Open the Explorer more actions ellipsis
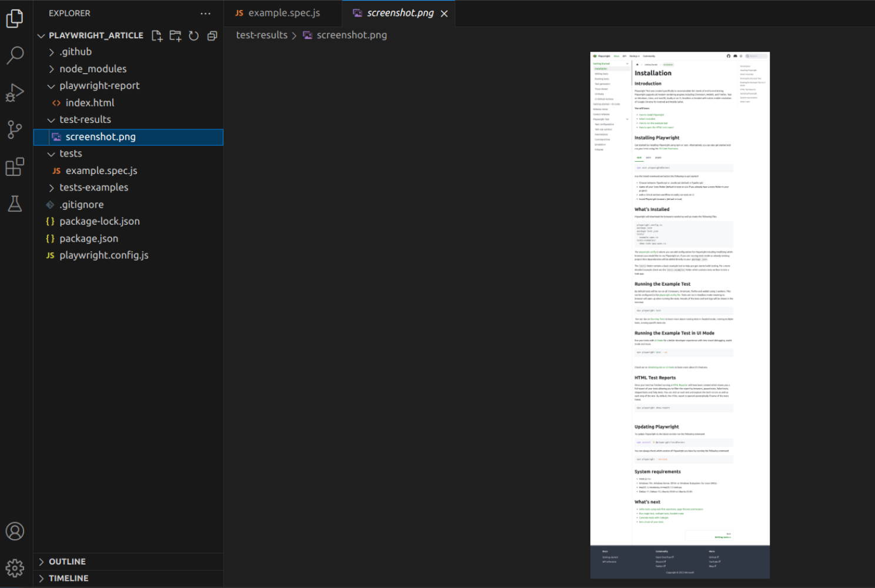Image resolution: width=875 pixels, height=588 pixels. click(205, 14)
